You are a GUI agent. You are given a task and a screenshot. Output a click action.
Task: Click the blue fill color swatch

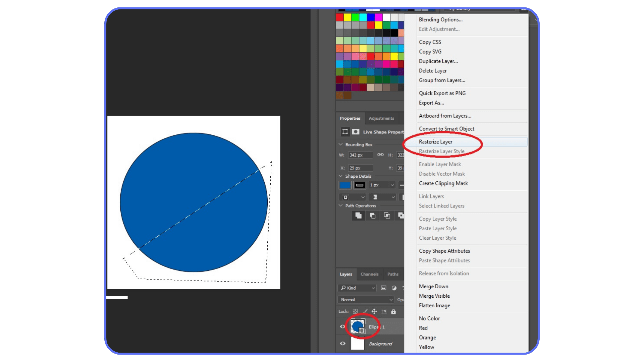pos(345,185)
